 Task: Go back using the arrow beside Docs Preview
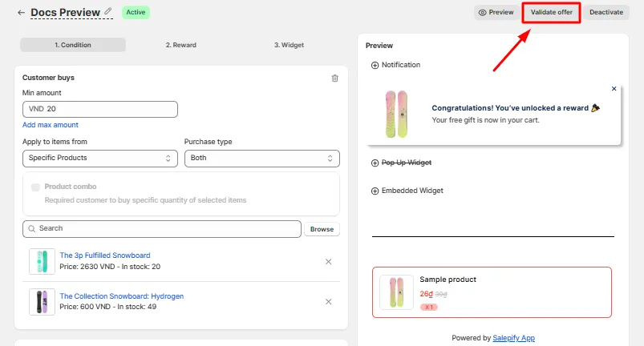pos(21,13)
